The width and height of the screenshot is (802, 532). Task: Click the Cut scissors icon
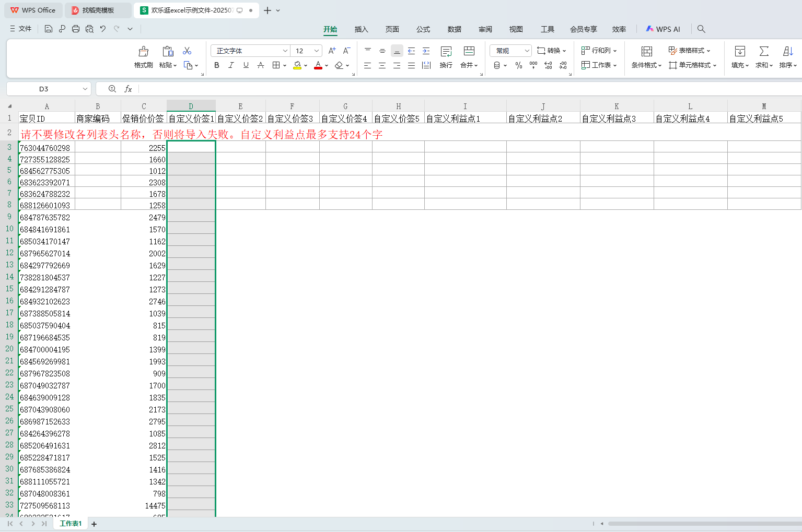(x=187, y=51)
